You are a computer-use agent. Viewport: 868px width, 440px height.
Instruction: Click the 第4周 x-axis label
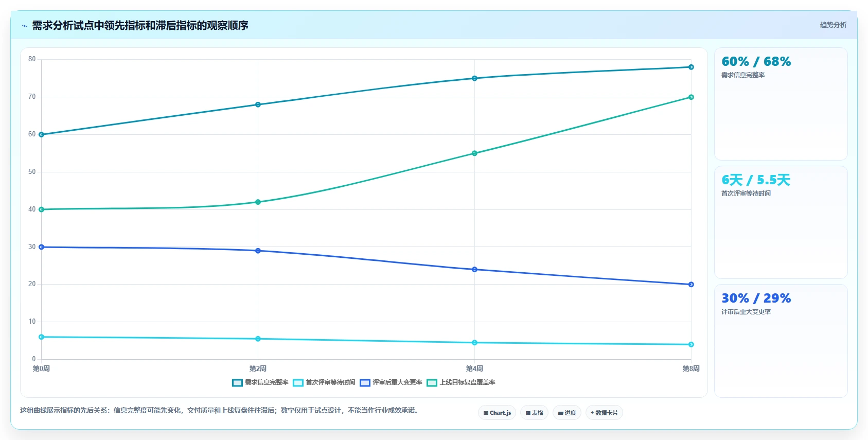[x=474, y=368]
